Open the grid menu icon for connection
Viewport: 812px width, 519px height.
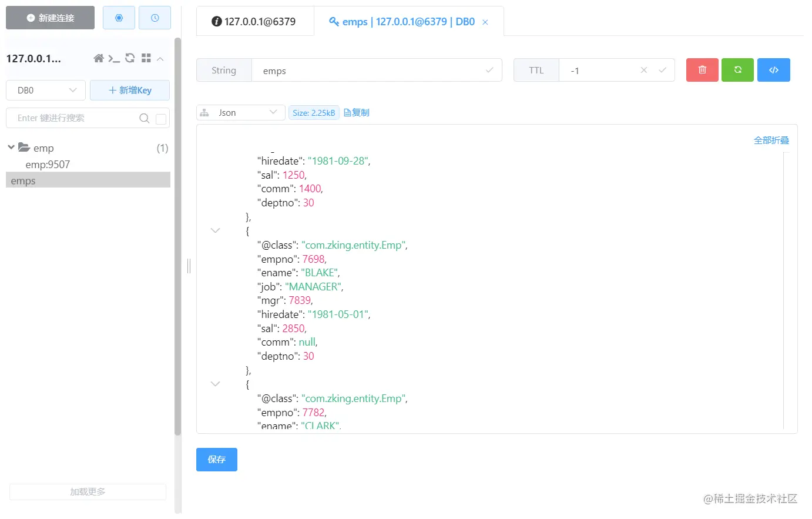coord(146,58)
